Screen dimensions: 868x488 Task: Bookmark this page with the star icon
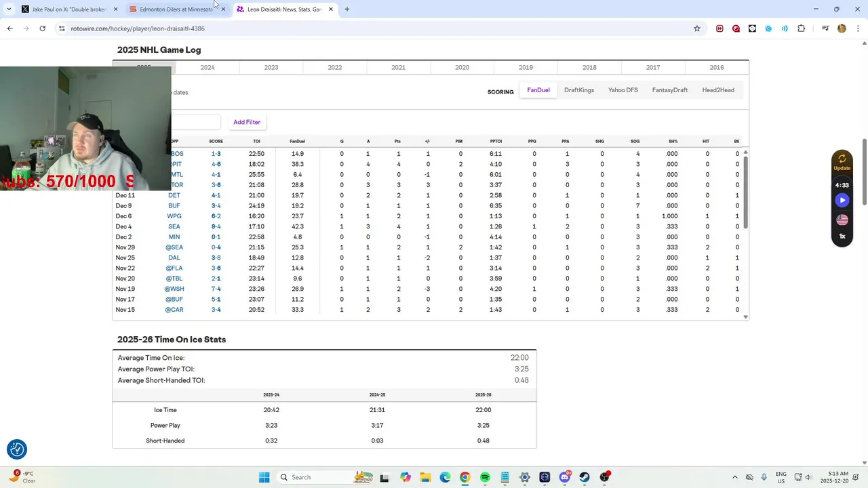696,28
